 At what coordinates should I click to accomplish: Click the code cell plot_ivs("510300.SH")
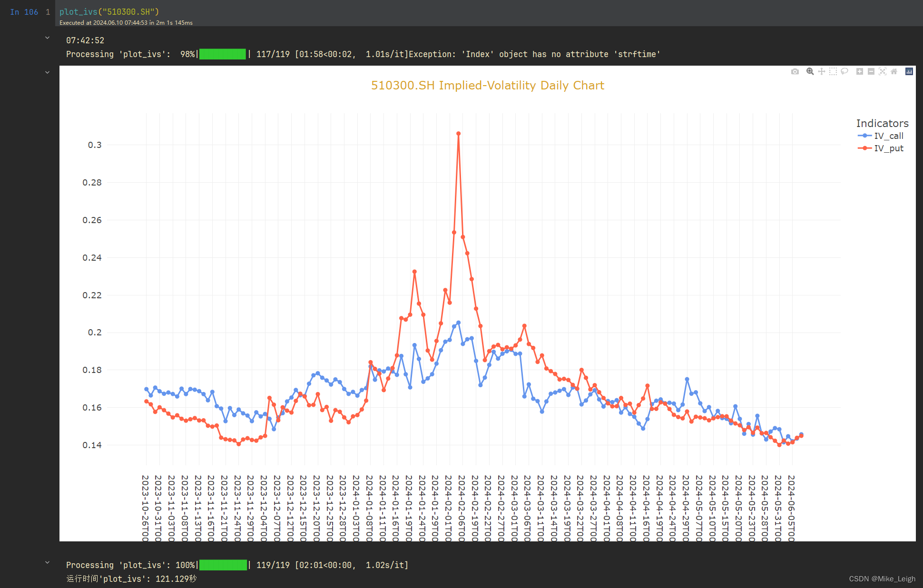[109, 12]
